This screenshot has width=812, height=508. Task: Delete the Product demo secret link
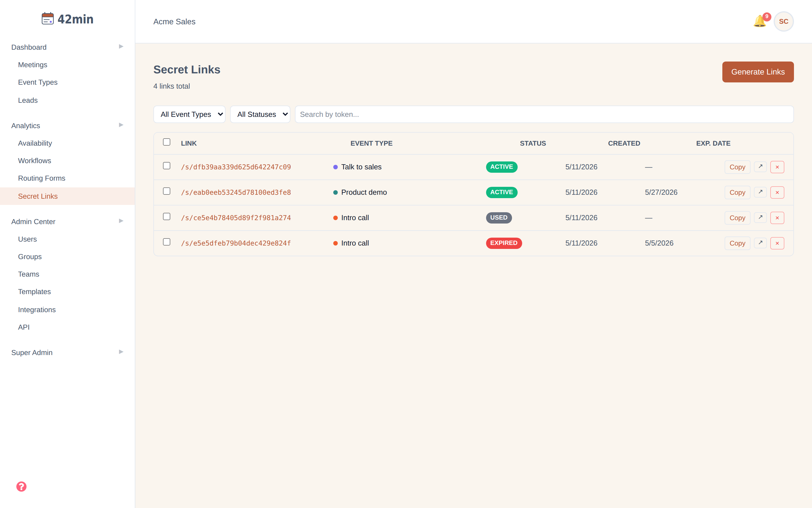tap(777, 192)
